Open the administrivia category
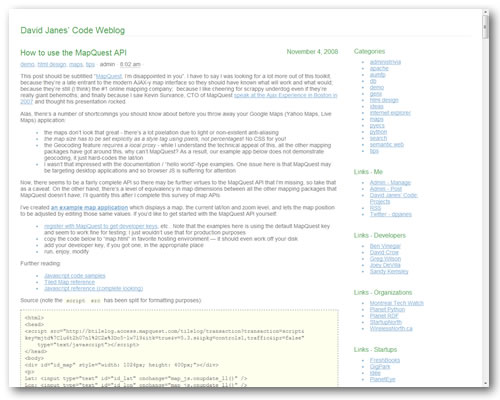The image size is (500, 400). point(385,62)
